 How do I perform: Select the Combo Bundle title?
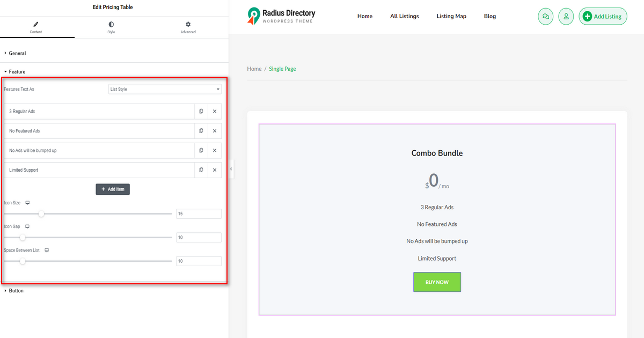437,153
